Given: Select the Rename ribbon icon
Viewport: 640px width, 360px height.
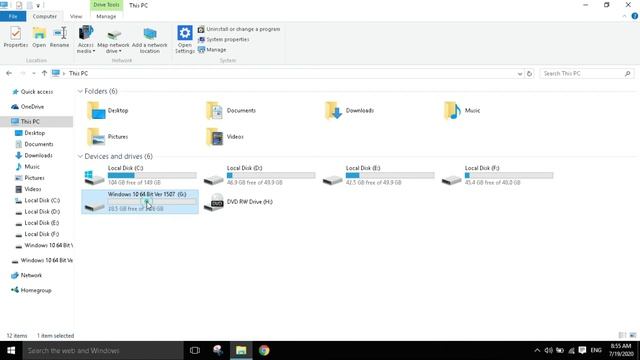Looking at the screenshot, I should [x=60, y=37].
